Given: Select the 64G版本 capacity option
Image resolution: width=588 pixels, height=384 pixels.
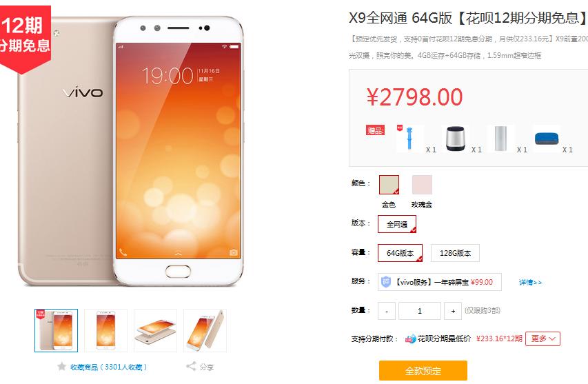Looking at the screenshot, I should pyautogui.click(x=400, y=253).
